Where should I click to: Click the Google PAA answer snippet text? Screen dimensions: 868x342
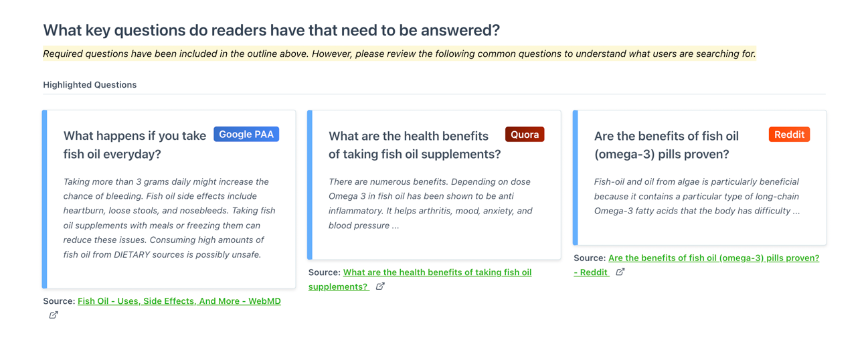(x=169, y=218)
